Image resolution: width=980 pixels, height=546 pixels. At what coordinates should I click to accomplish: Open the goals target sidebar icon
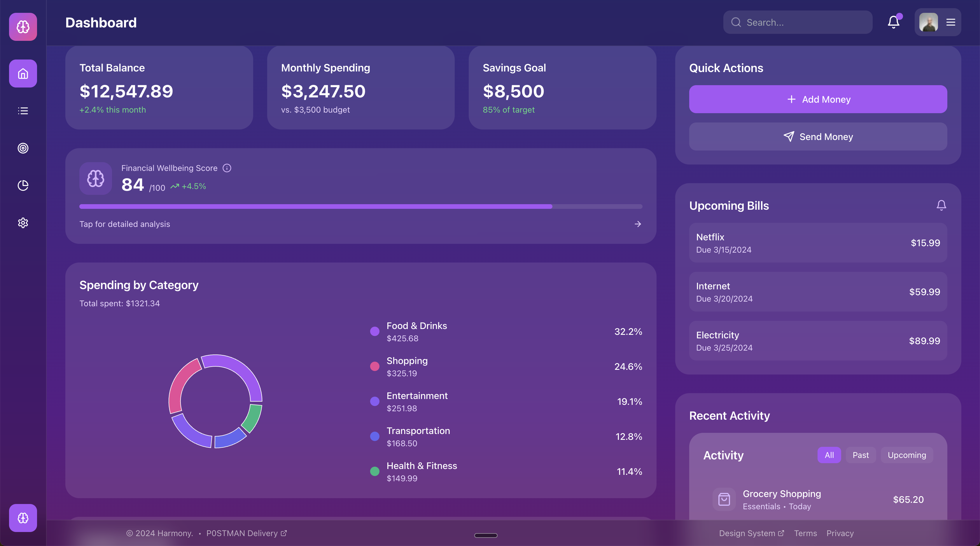coord(23,148)
